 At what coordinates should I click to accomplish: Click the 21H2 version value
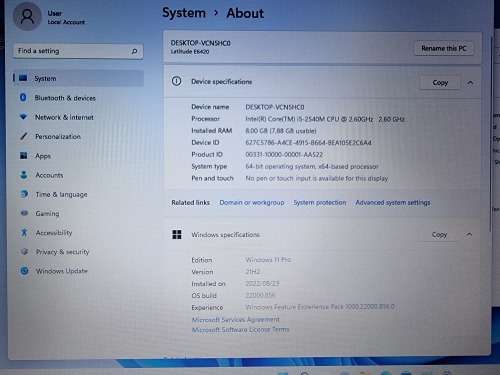tap(253, 272)
